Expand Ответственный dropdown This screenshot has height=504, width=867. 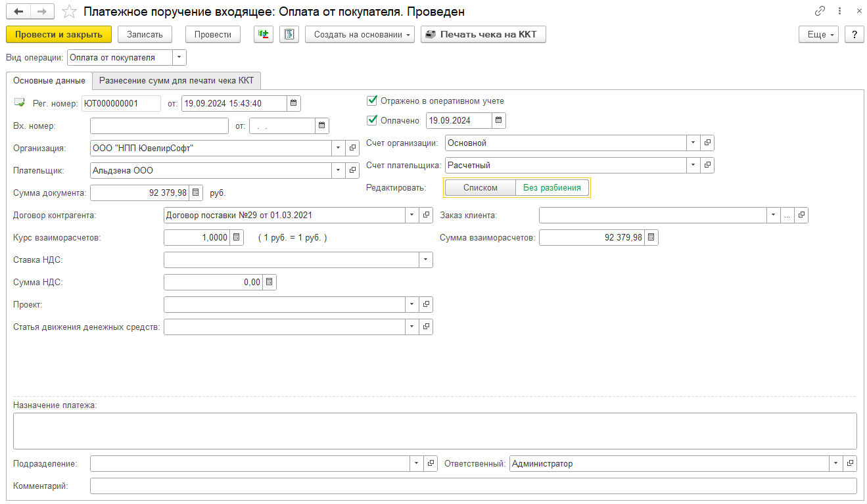click(836, 463)
